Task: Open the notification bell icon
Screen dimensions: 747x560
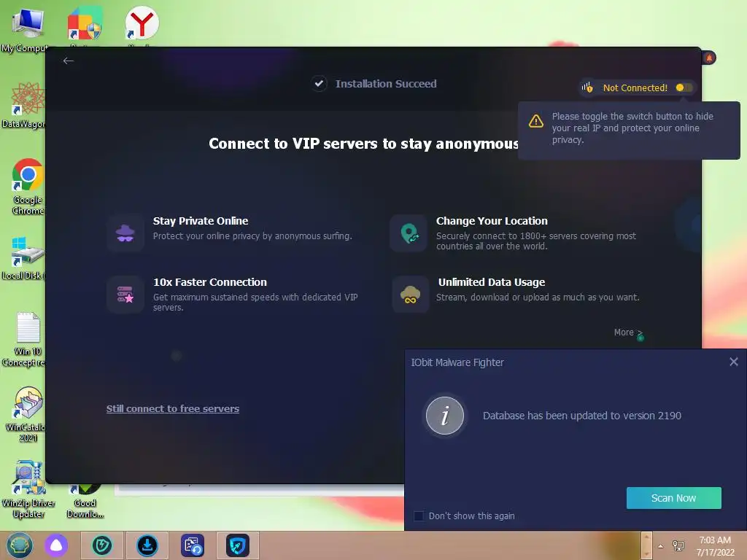Action: coord(709,58)
